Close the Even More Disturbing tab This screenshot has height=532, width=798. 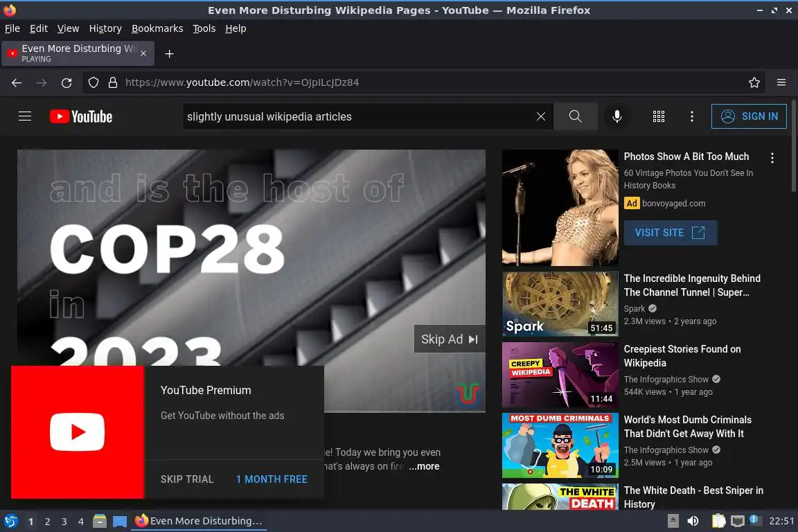[x=143, y=53]
